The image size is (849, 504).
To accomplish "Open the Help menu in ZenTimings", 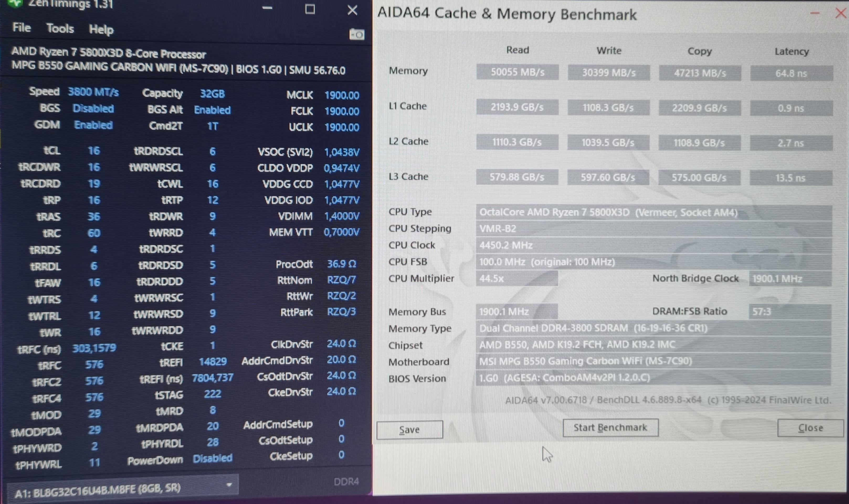I will coord(101,30).
